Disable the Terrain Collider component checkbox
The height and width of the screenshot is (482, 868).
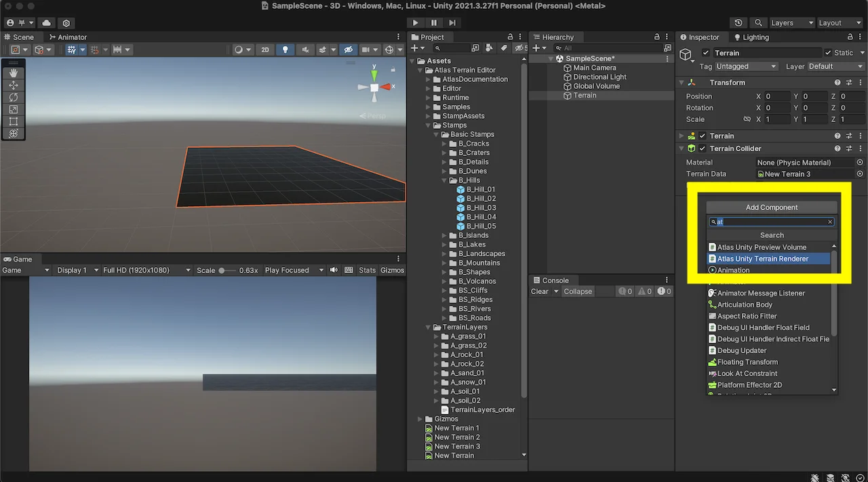(x=703, y=148)
